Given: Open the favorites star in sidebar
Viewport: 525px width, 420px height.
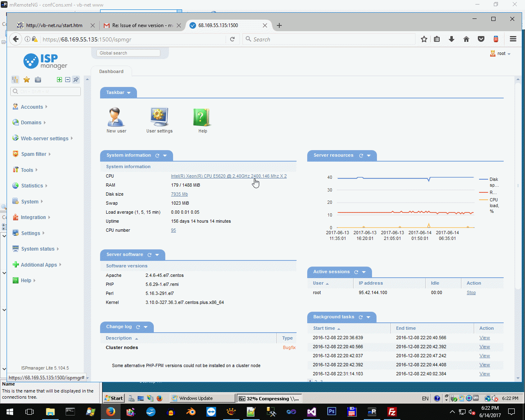Looking at the screenshot, I should (x=27, y=80).
